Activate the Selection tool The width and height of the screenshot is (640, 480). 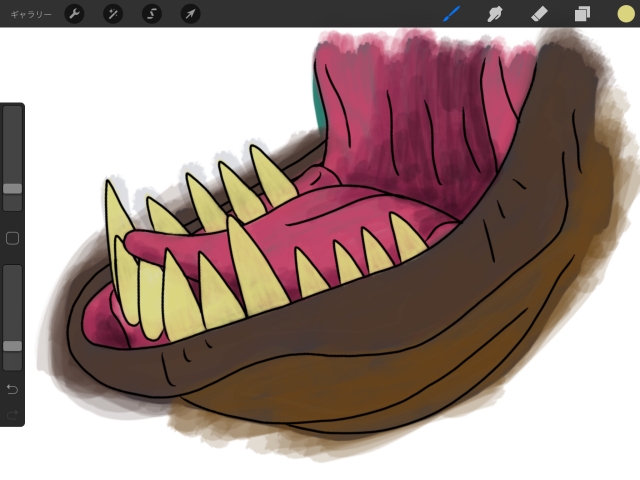pos(151,14)
